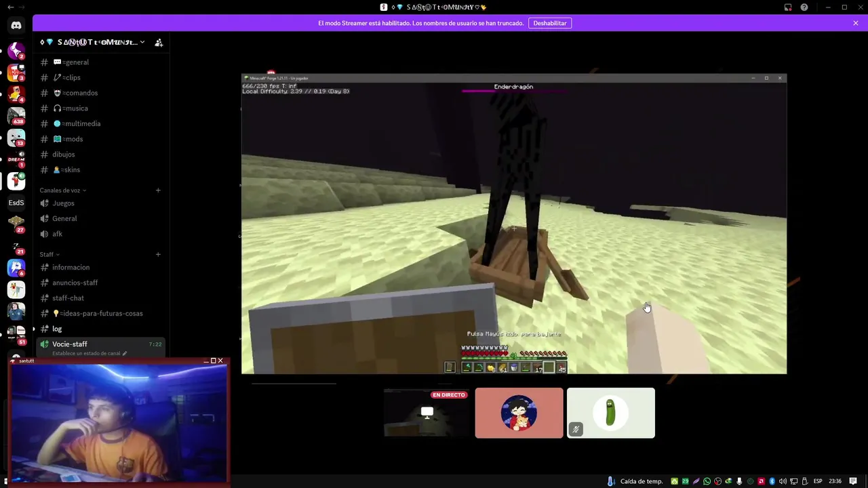
Task: Click the invite people icon beside server name
Action: (159, 42)
